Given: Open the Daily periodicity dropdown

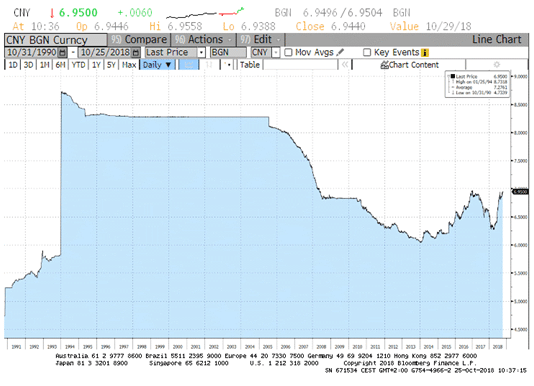Looking at the screenshot, I should pyautogui.click(x=157, y=64).
